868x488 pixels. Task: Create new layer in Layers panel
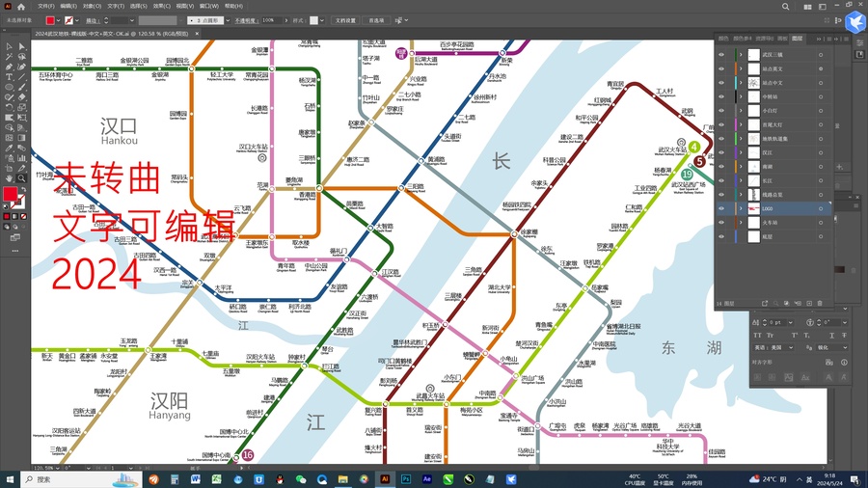click(x=809, y=303)
